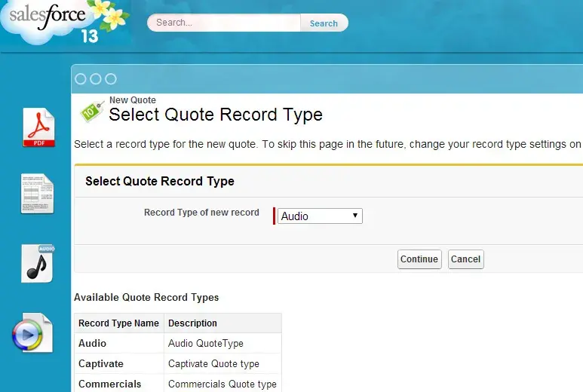The image size is (583, 392).
Task: Select the Audio record type name cell
Action: coord(119,343)
